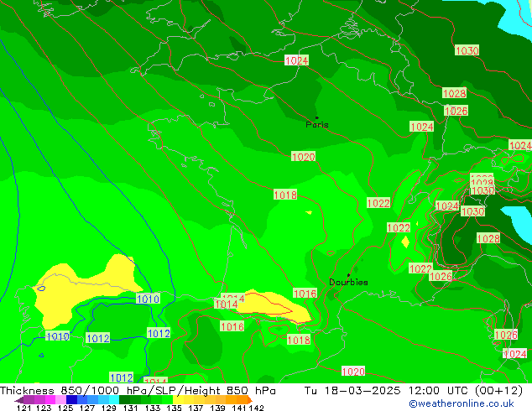Click legend value 135

pos(174,408)
